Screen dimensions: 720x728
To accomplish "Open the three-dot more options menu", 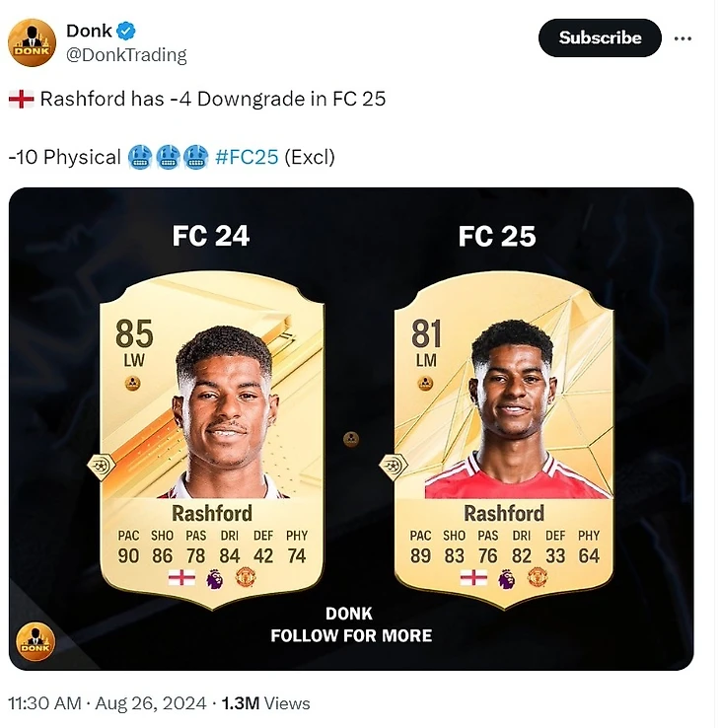I will [683, 38].
